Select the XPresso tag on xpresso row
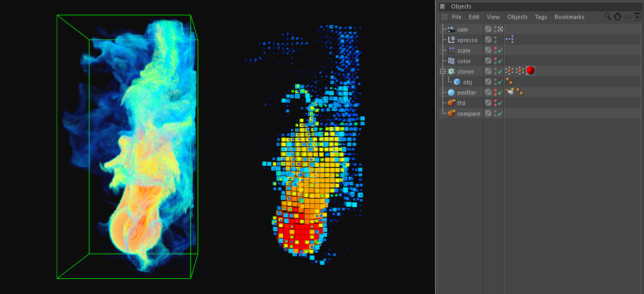 point(509,39)
